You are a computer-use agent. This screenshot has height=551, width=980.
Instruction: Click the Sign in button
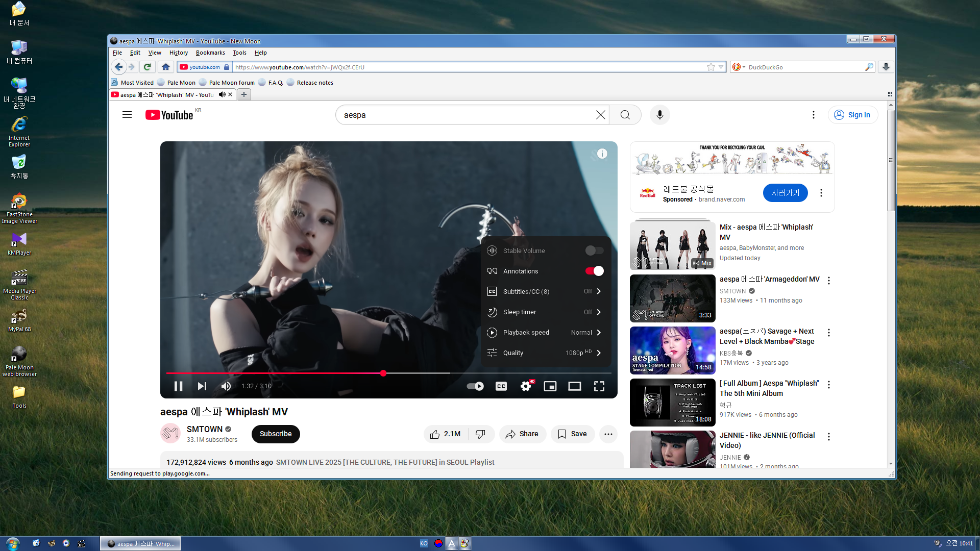(853, 115)
